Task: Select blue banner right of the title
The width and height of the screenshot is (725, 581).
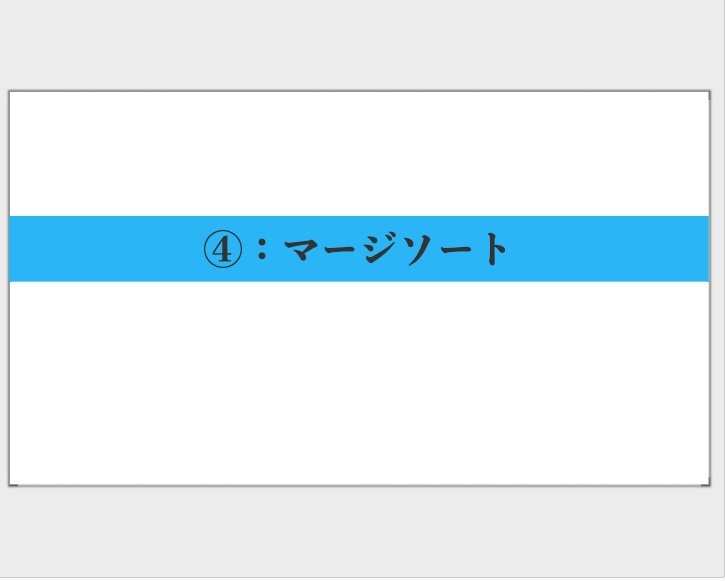Action: (x=610, y=249)
